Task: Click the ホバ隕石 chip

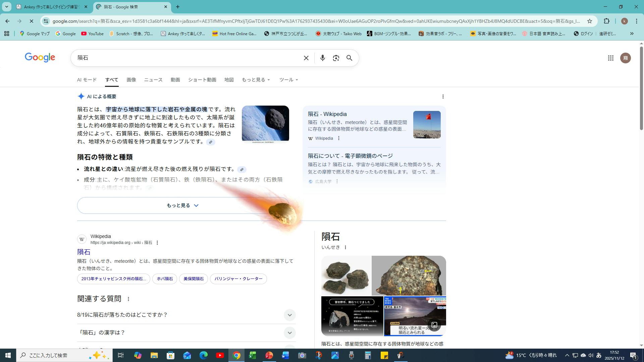Action: click(x=165, y=279)
